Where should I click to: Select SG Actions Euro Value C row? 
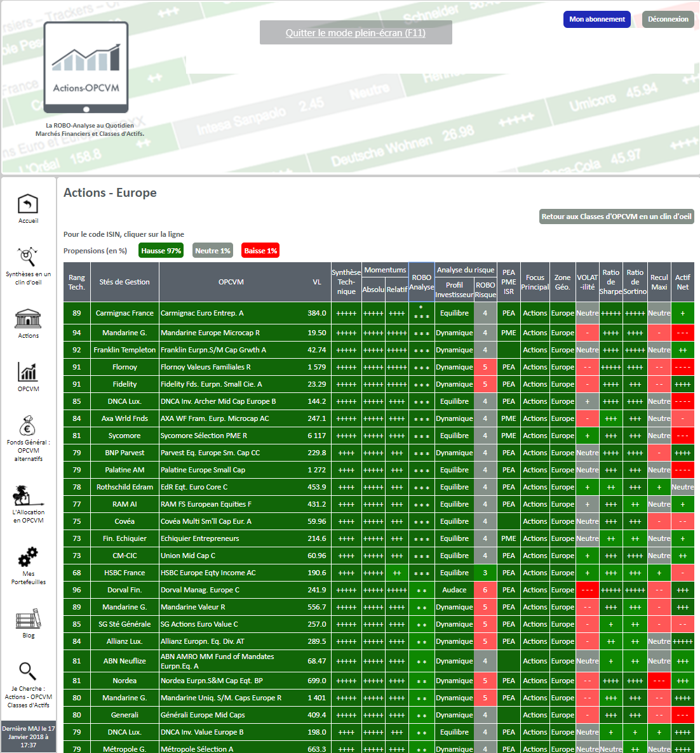click(x=379, y=624)
